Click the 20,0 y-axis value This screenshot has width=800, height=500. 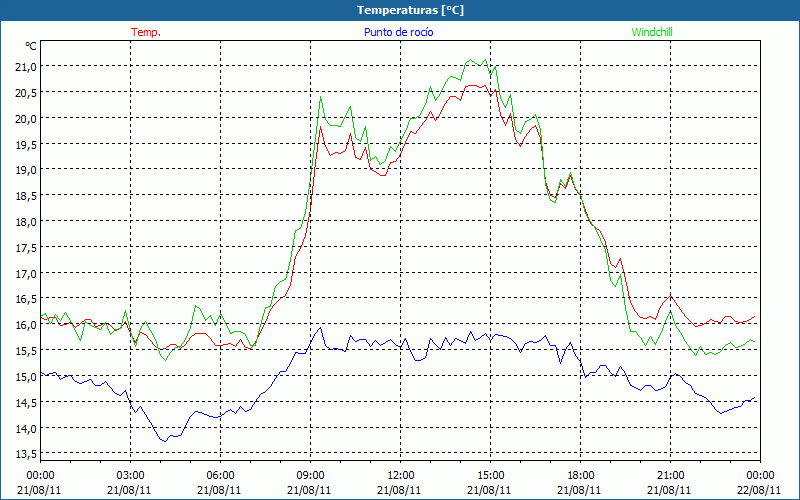[x=26, y=118]
